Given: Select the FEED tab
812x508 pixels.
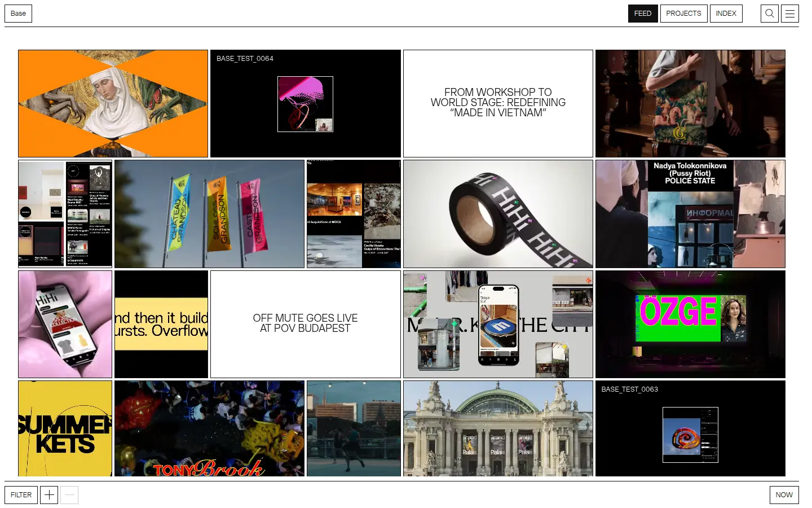Looking at the screenshot, I should 643,14.
